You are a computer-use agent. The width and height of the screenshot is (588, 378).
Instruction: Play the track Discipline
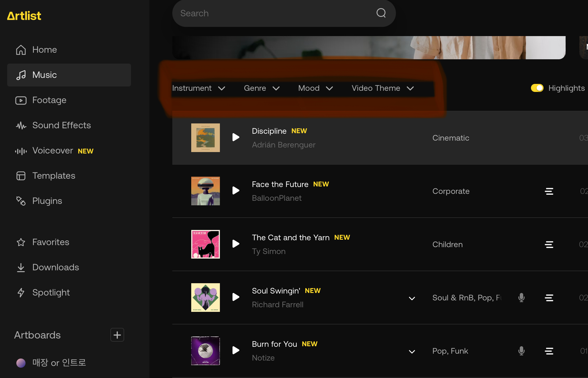tap(236, 137)
